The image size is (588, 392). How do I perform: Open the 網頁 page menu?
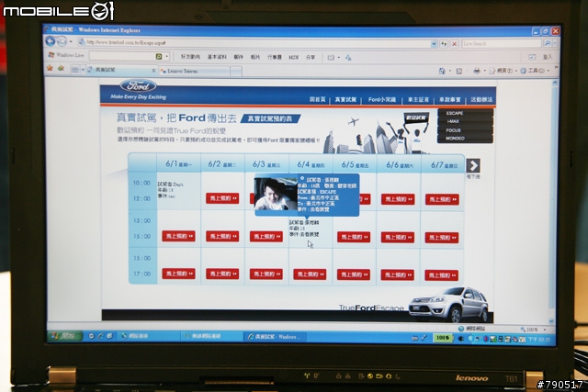pos(502,71)
